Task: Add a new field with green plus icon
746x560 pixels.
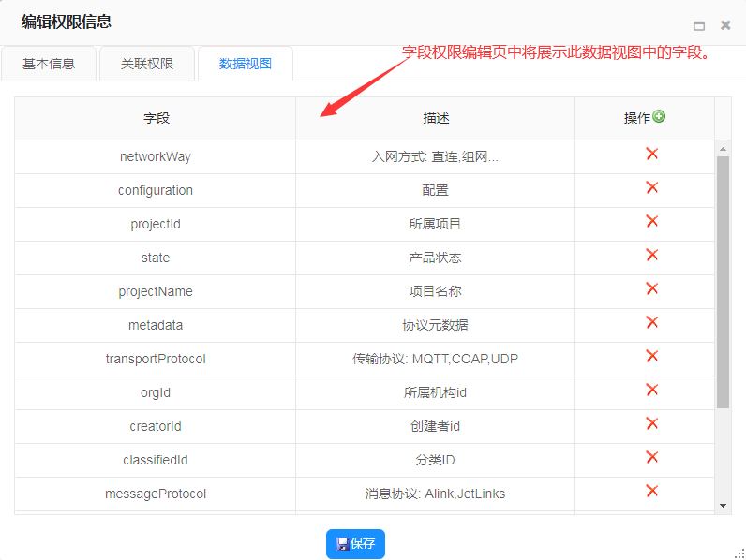Action: [x=660, y=117]
